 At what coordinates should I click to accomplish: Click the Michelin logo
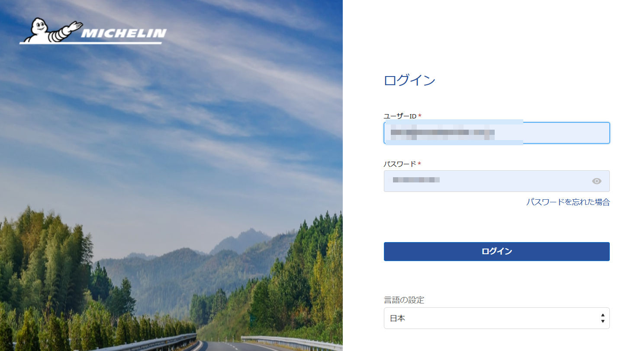[93, 31]
